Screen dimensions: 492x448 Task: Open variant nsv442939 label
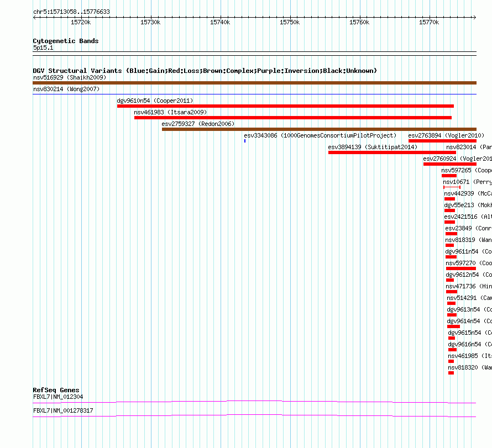pyautogui.click(x=468, y=193)
